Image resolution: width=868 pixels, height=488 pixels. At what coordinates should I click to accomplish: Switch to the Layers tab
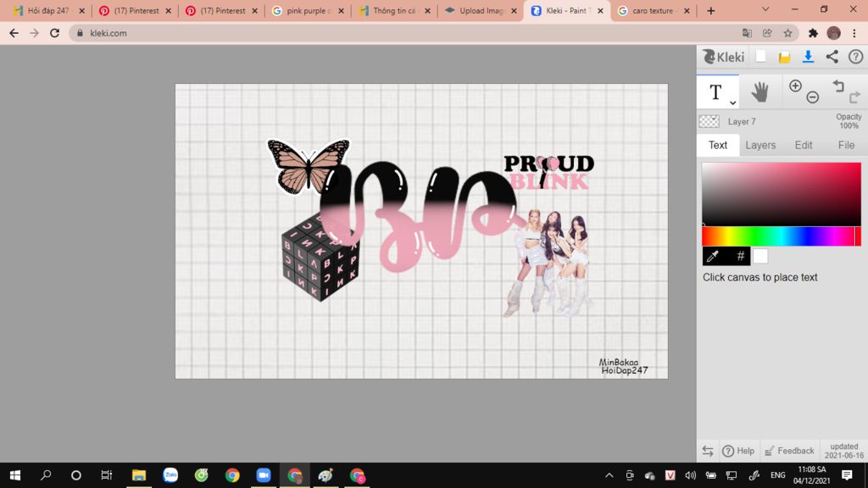pyautogui.click(x=760, y=145)
